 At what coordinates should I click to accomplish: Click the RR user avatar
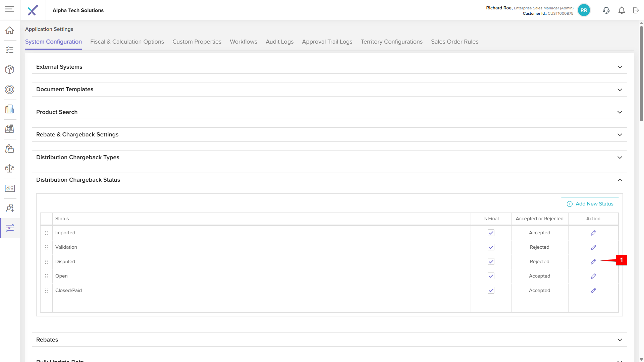(584, 10)
